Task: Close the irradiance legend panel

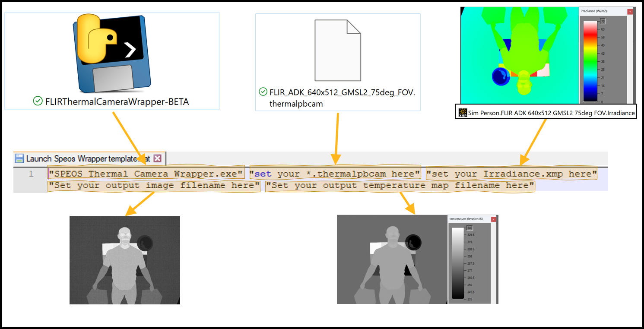Action: pyautogui.click(x=630, y=12)
